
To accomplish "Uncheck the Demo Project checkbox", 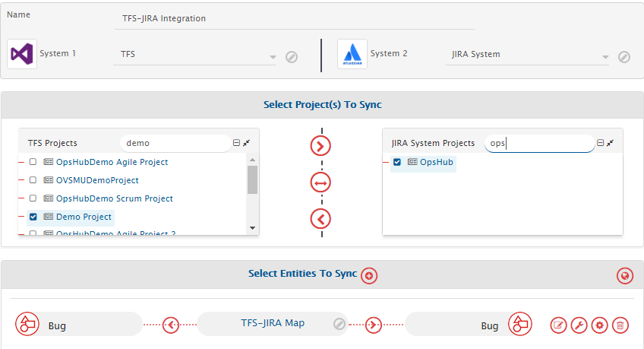I will (x=33, y=217).
